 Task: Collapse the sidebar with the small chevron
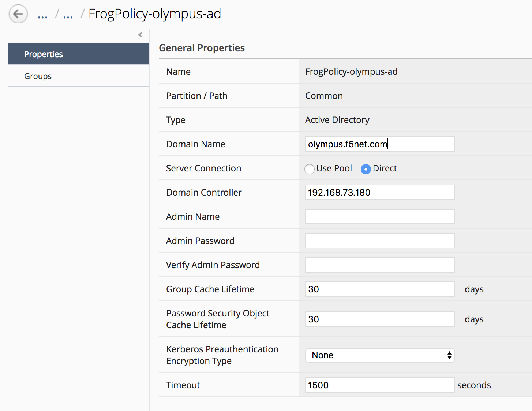141,35
